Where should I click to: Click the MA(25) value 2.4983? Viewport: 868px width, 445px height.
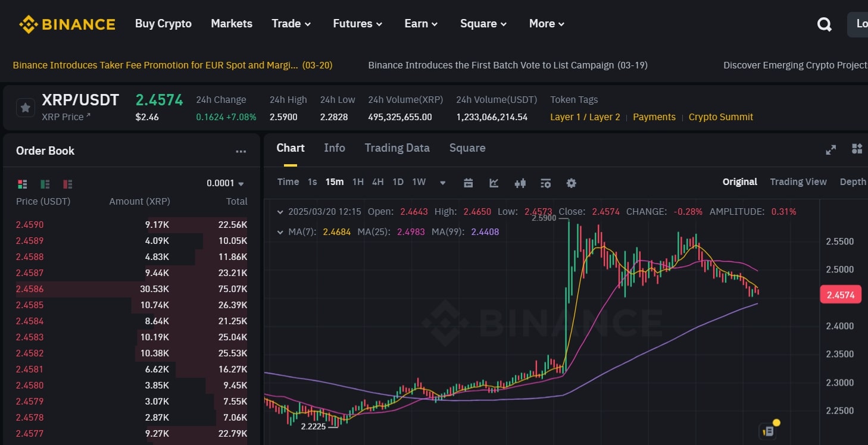(411, 232)
